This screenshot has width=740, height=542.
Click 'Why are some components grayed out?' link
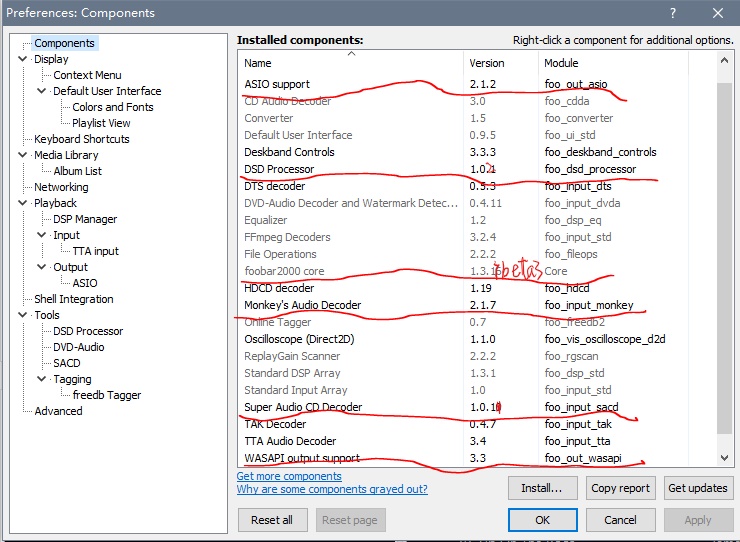[332, 489]
